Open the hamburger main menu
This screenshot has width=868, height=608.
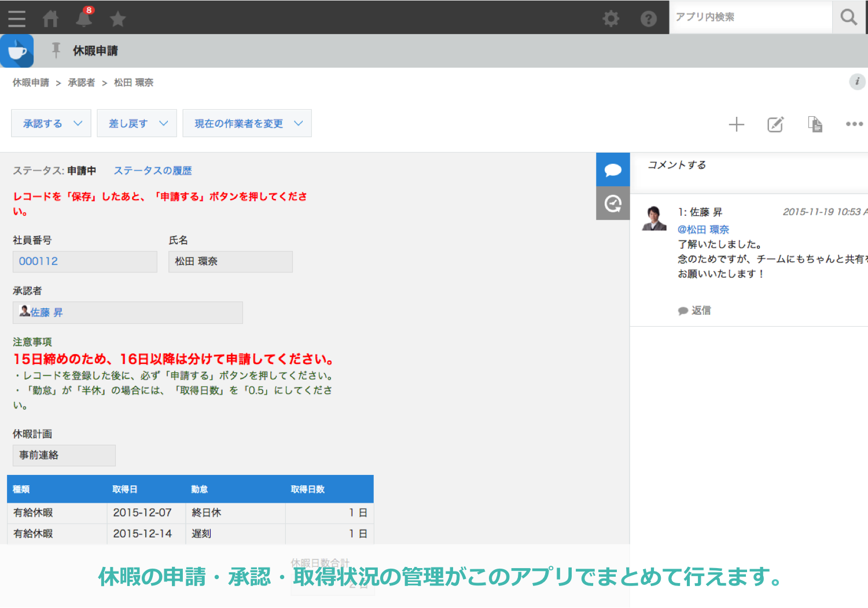click(17, 19)
